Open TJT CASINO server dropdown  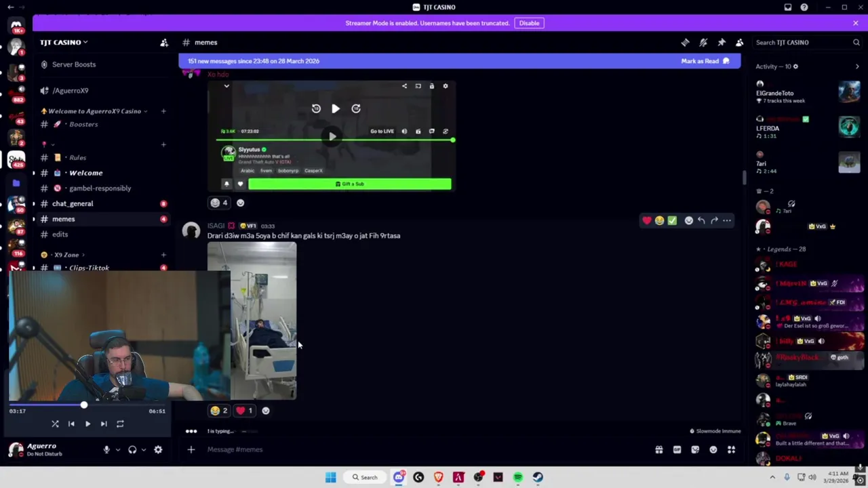pyautogui.click(x=63, y=42)
